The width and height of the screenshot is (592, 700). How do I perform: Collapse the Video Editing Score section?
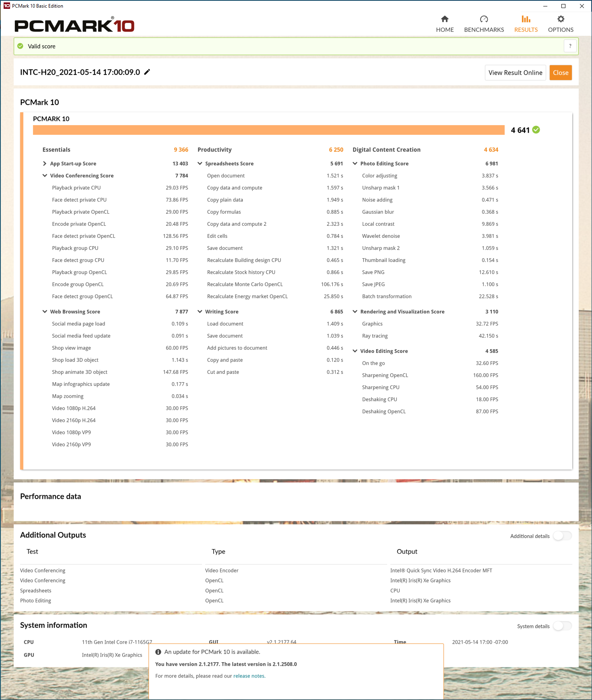coord(355,351)
